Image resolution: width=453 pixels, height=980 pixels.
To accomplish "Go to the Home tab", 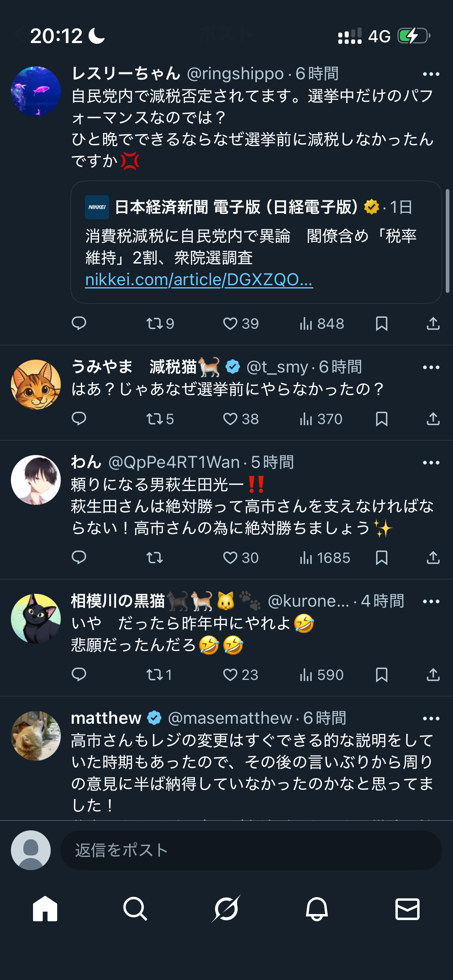I will pos(45,909).
